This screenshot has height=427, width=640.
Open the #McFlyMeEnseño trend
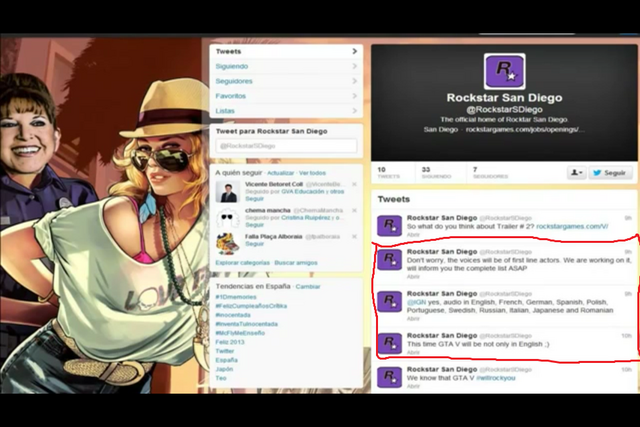[x=240, y=333]
